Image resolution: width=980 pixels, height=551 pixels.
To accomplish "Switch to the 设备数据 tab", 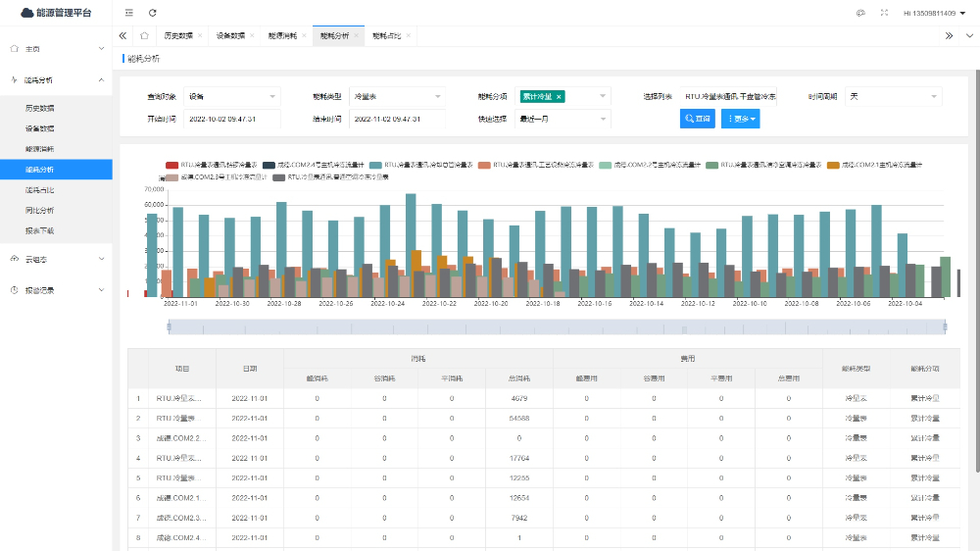I will point(230,35).
